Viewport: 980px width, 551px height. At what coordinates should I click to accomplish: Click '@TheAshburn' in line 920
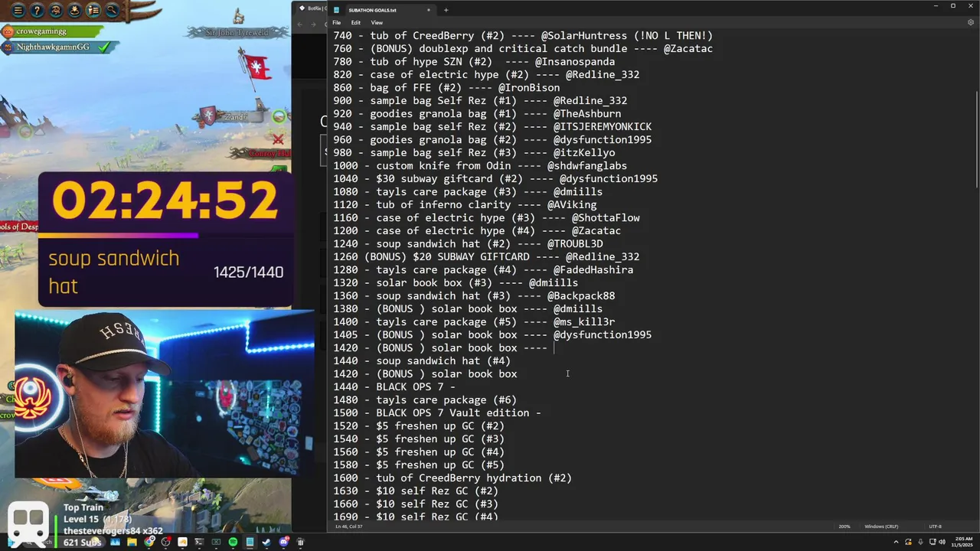point(587,113)
